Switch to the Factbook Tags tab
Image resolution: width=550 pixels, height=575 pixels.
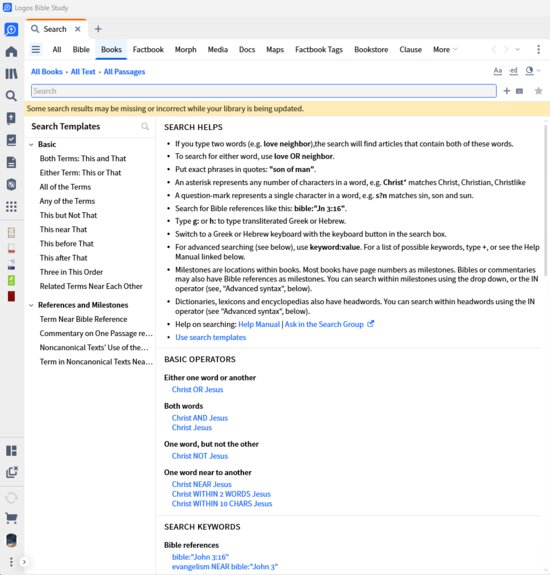[x=319, y=50]
